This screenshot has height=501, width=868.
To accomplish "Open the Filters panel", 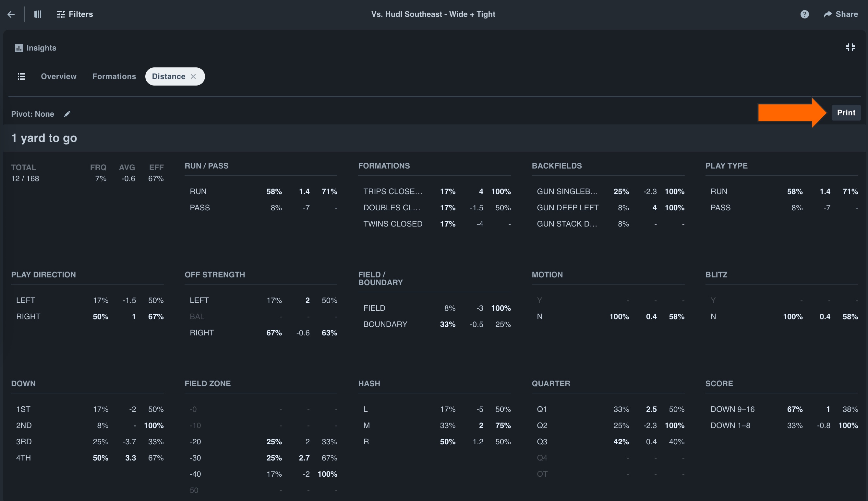I will pos(74,14).
